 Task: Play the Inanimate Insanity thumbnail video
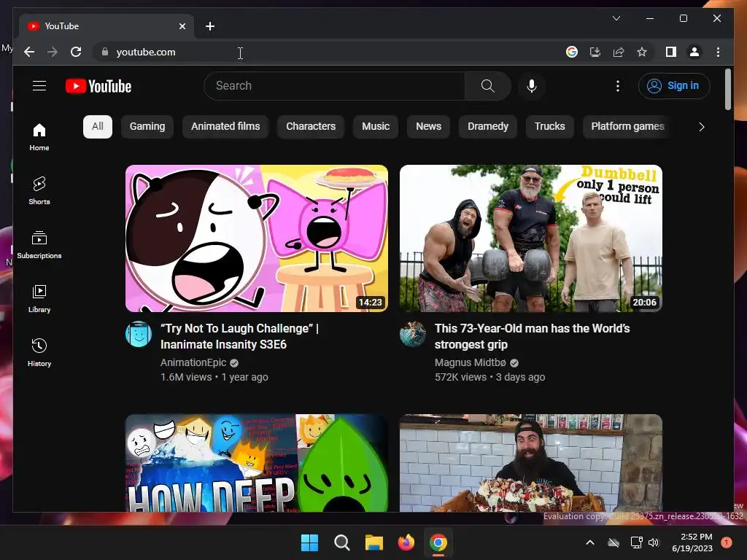click(x=256, y=238)
